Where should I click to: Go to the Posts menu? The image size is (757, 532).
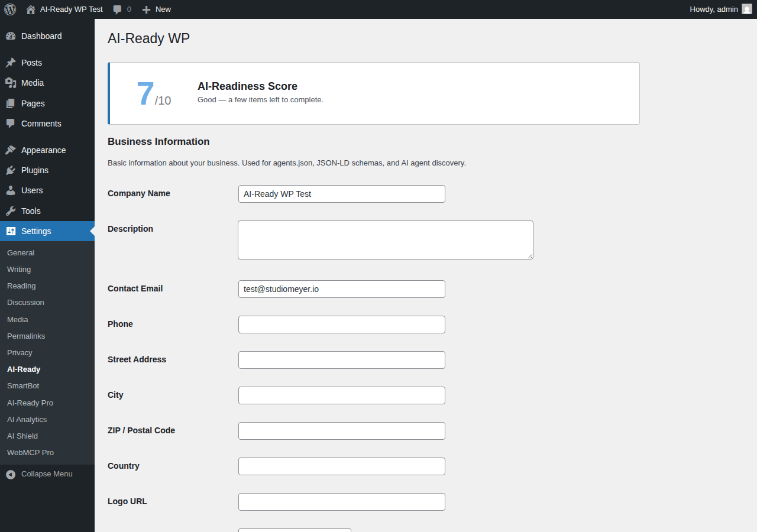(x=47, y=63)
